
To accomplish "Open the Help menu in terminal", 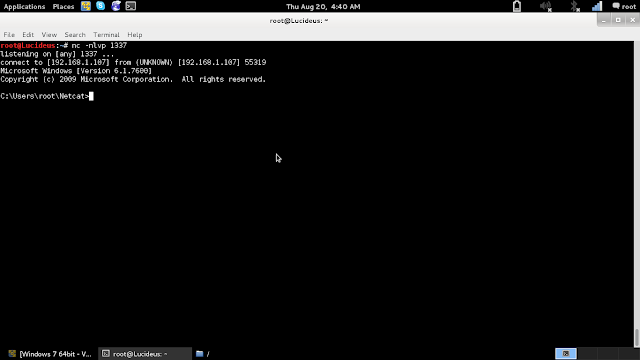I will [135, 35].
